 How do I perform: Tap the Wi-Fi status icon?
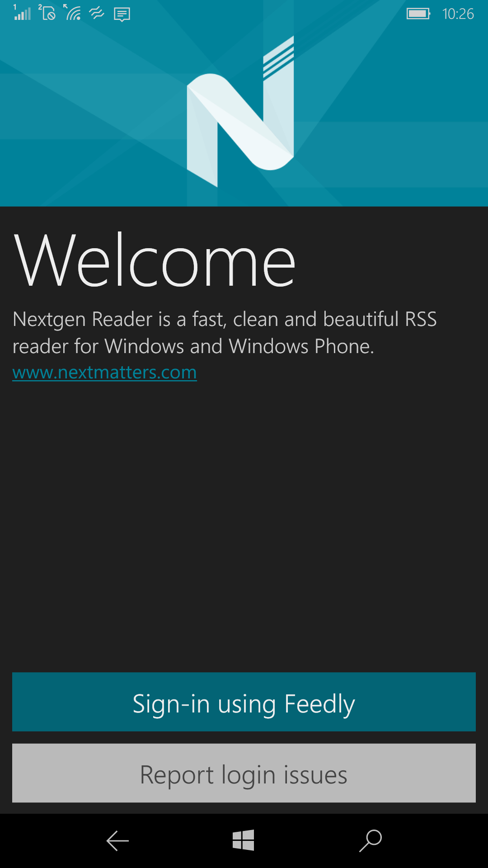click(x=72, y=13)
